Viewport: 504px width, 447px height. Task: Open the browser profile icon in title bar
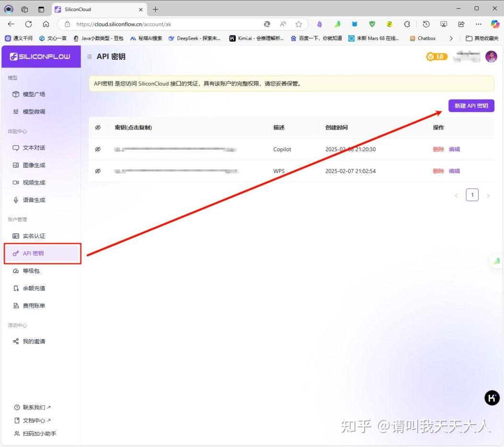pos(9,9)
